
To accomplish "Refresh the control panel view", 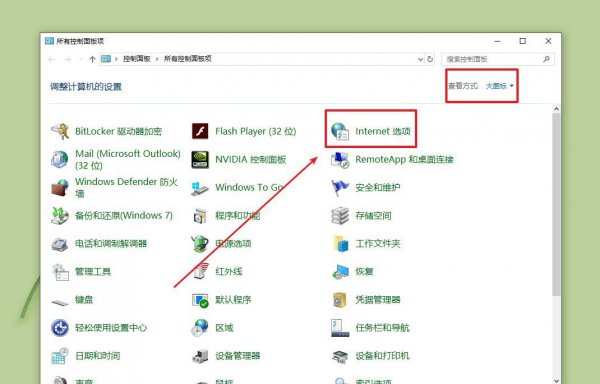I will [430, 59].
